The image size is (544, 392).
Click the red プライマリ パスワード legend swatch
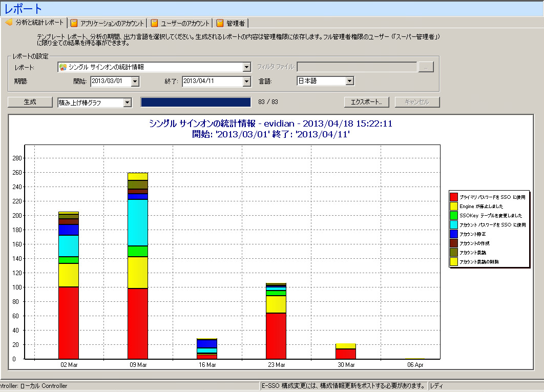pyautogui.click(x=453, y=197)
